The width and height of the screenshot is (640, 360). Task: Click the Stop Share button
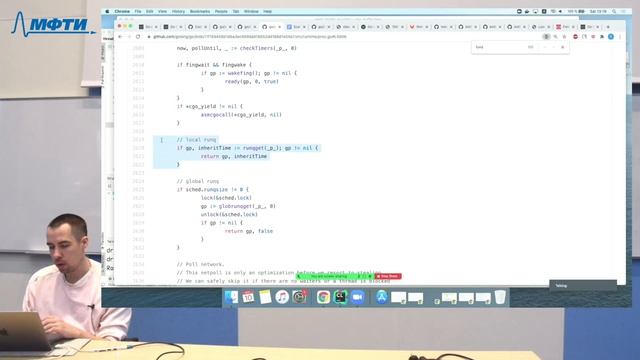388,276
